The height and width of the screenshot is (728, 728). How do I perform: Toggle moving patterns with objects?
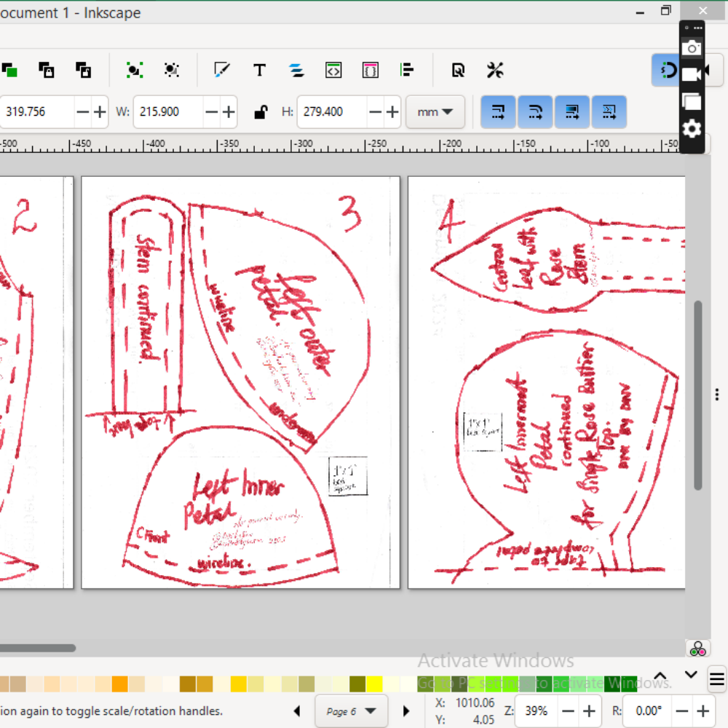[609, 112]
